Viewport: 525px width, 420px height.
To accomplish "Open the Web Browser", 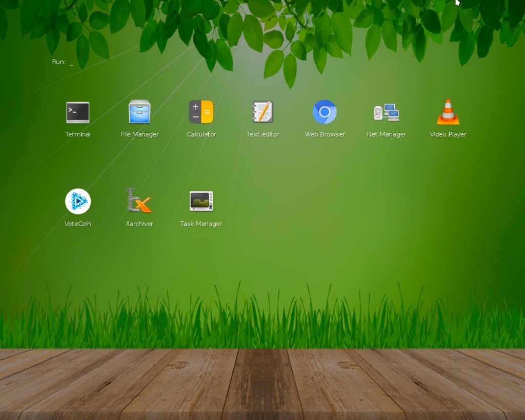I will click(325, 113).
